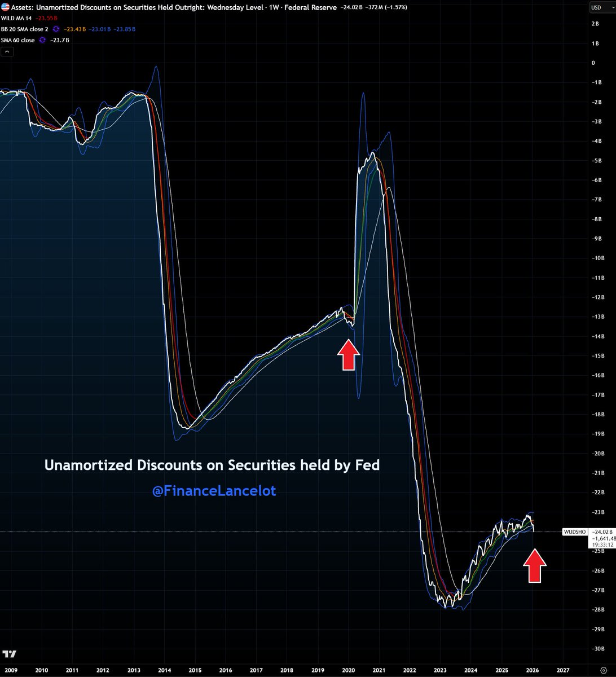Viewport: 616px width, 677px height.
Task: Select the SMA 60 close legend
Action: click(18, 40)
